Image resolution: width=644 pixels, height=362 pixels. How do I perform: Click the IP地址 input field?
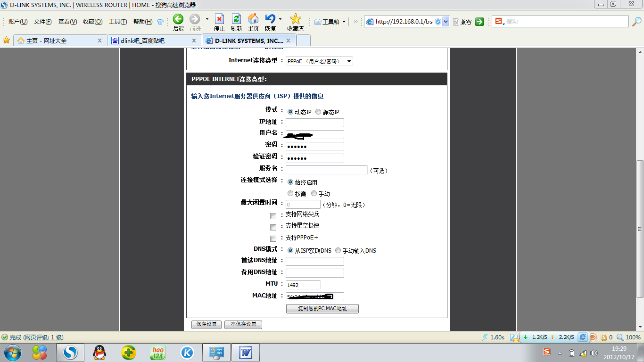click(315, 123)
